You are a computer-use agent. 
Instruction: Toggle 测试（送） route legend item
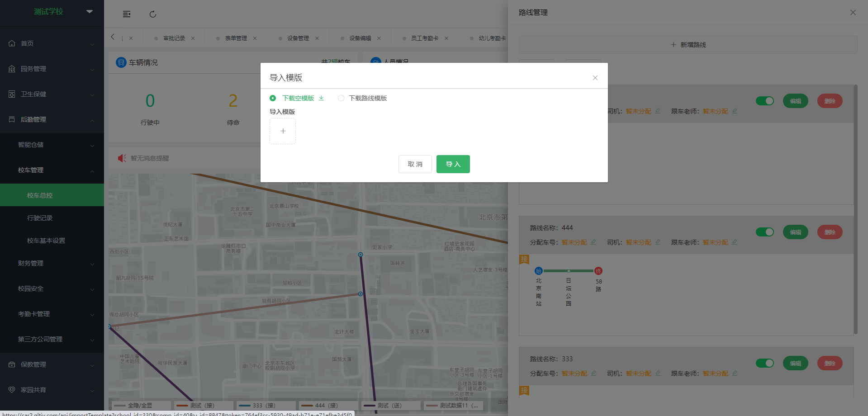tap(390, 406)
